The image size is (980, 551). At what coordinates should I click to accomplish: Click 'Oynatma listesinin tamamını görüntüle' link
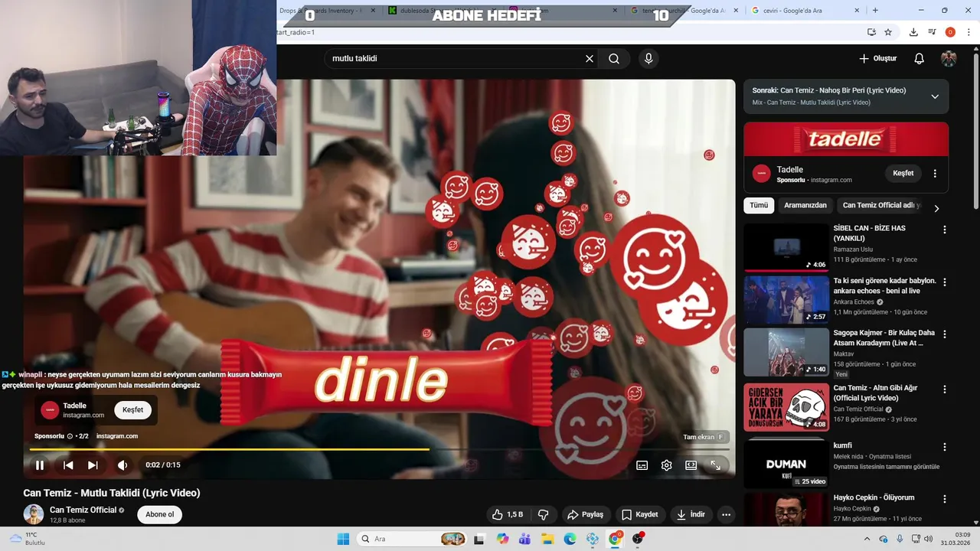pyautogui.click(x=887, y=467)
